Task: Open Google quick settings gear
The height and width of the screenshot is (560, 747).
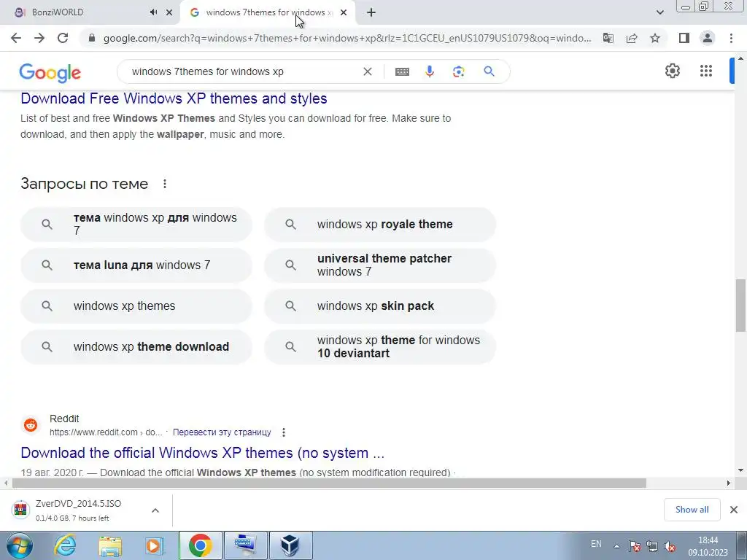Action: click(x=672, y=71)
